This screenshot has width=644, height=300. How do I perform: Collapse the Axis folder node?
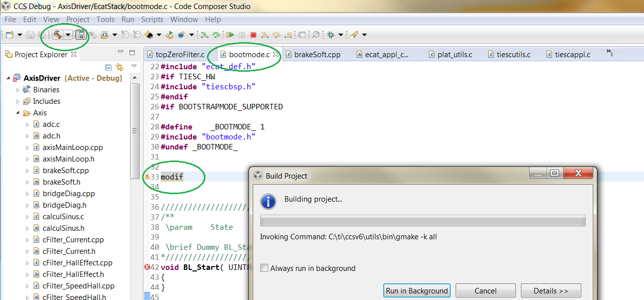[x=18, y=113]
